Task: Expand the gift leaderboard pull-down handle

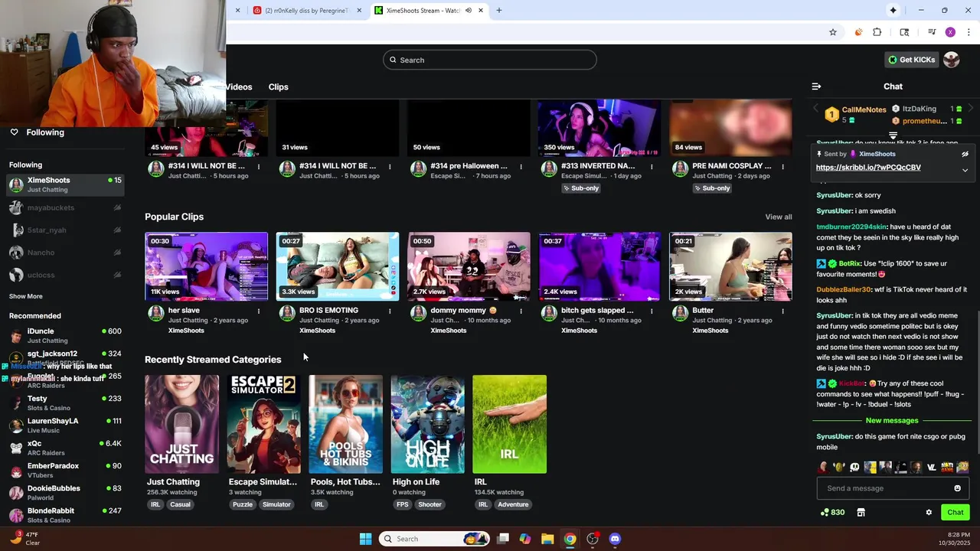Action: (893, 135)
